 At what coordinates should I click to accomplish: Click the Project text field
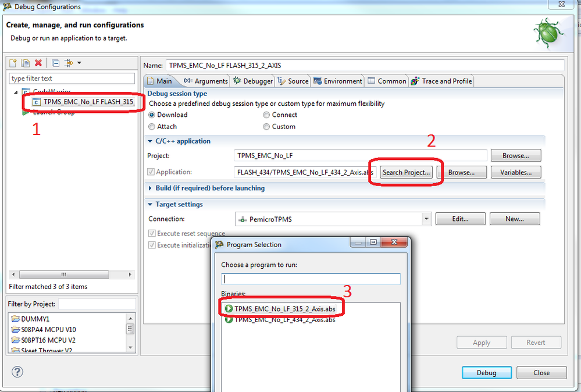click(x=360, y=156)
